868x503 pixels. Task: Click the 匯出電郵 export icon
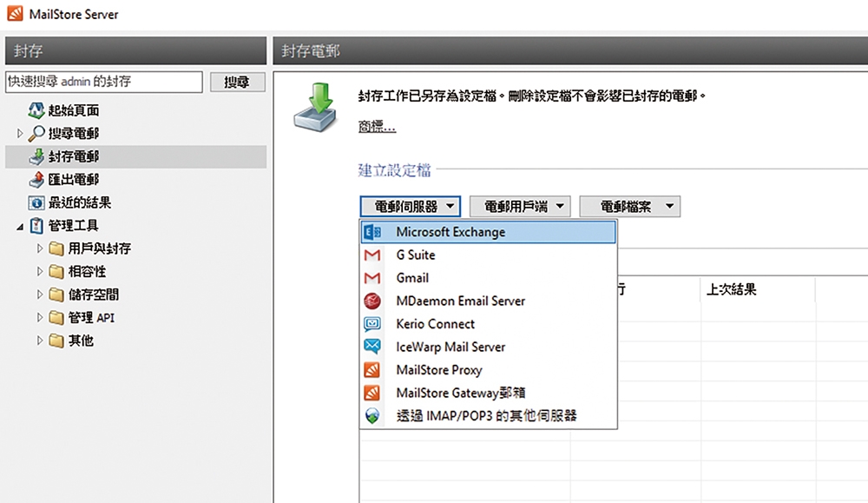(x=36, y=180)
